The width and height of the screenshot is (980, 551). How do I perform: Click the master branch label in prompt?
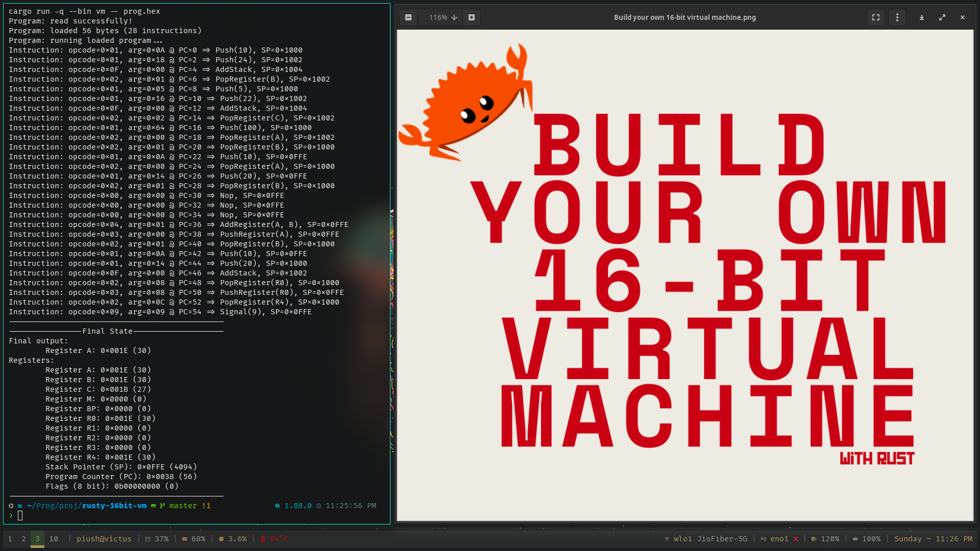coord(183,506)
